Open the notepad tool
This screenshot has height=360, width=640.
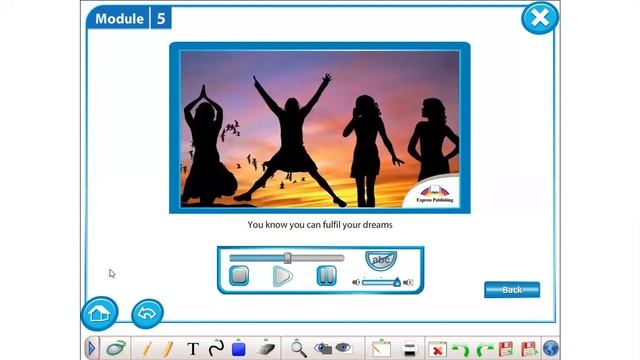(x=381, y=348)
